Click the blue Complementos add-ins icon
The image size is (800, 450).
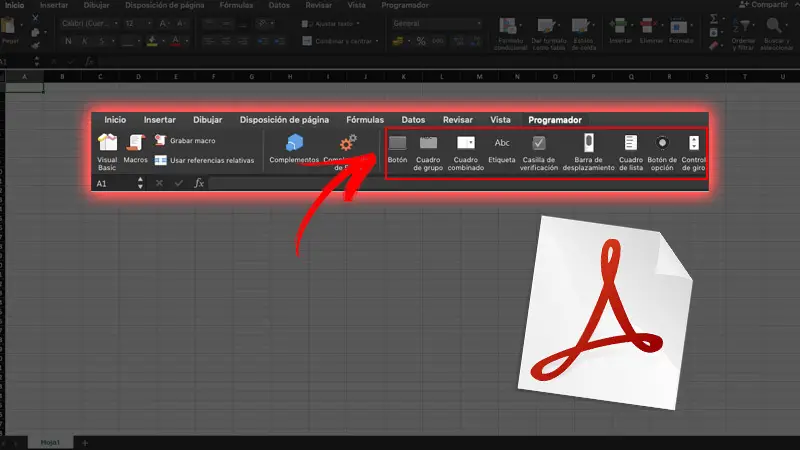coord(294,143)
